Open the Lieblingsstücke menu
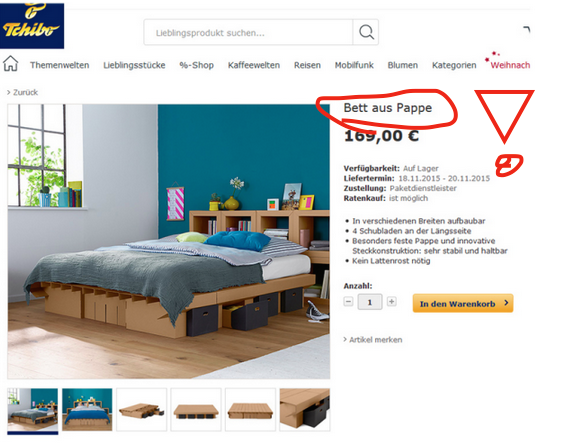This screenshot has width=582, height=444. pos(134,65)
